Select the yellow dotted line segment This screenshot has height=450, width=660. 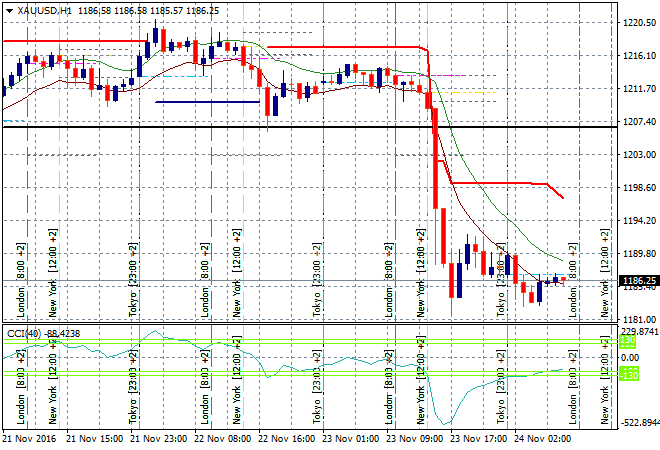(472, 93)
